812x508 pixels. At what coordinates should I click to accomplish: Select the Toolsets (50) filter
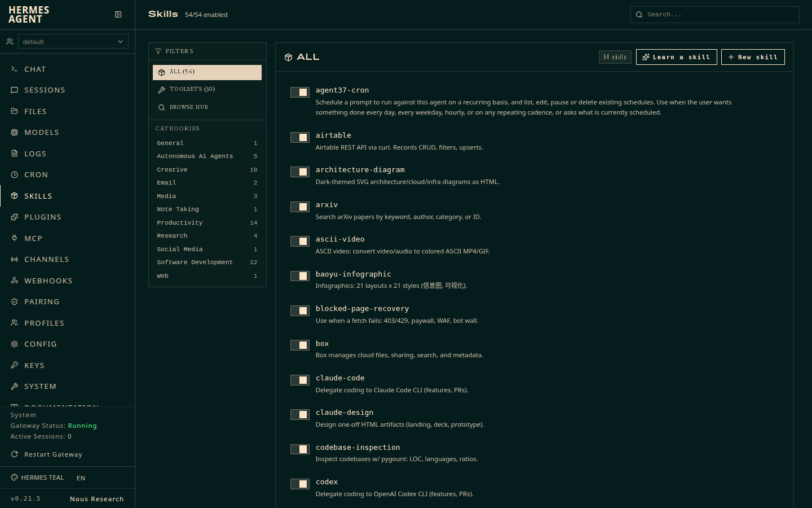[207, 89]
